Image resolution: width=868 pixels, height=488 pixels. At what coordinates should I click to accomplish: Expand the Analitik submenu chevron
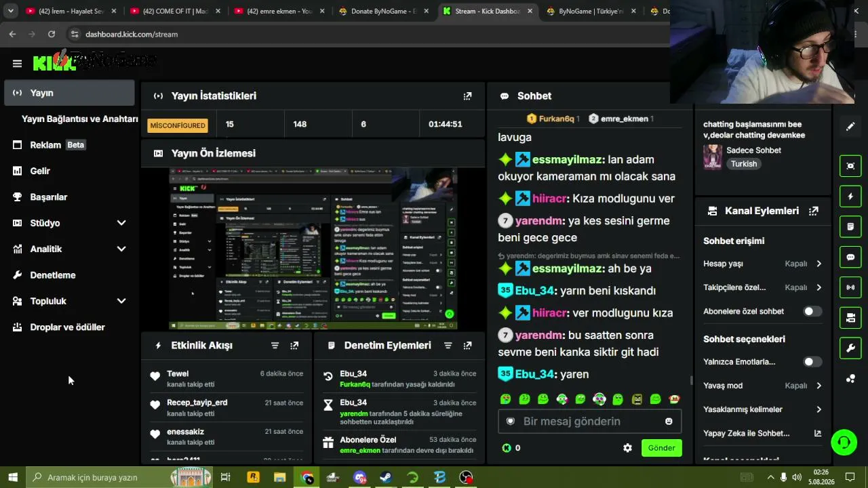pyautogui.click(x=121, y=249)
